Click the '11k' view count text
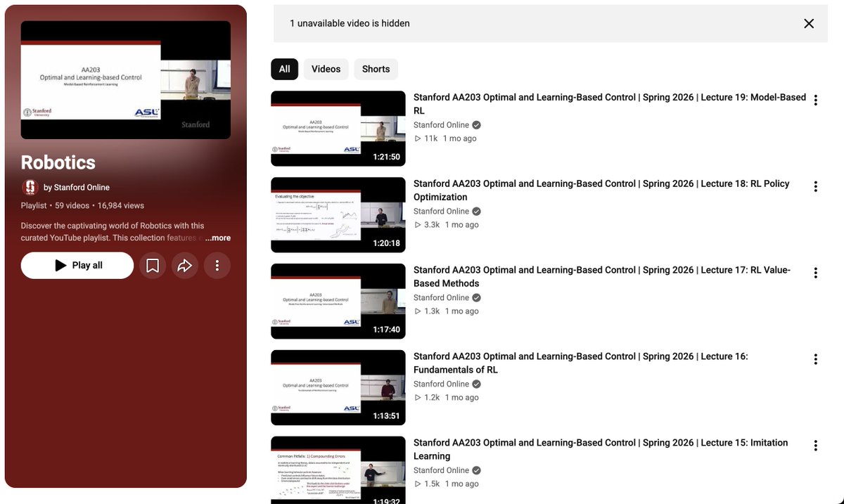This screenshot has width=844, height=504. (x=430, y=138)
